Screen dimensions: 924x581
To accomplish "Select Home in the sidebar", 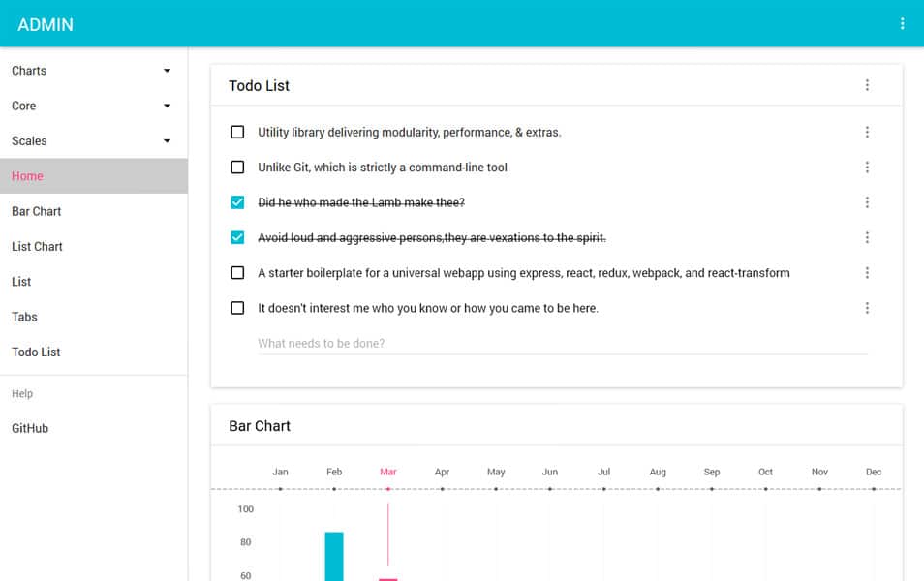I will (27, 176).
